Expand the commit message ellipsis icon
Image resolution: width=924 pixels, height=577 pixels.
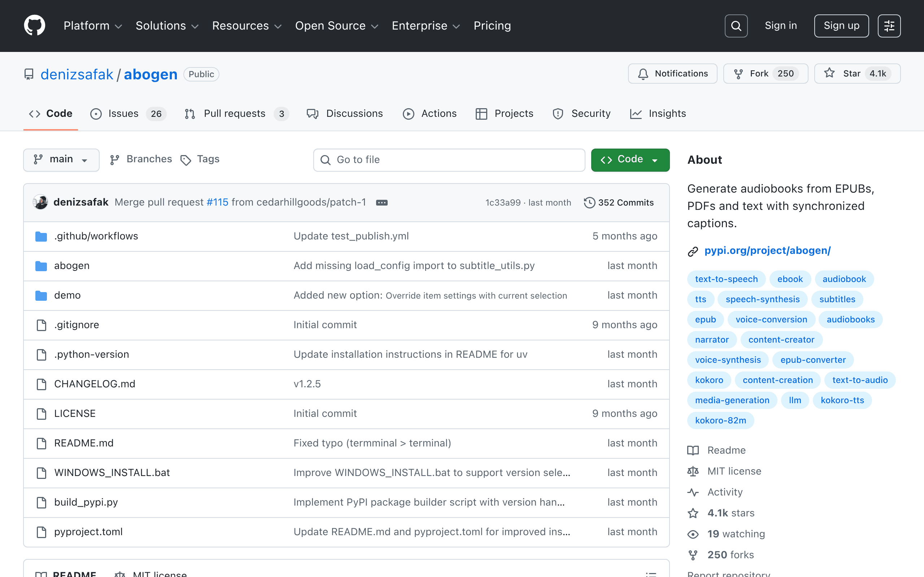pyautogui.click(x=382, y=203)
